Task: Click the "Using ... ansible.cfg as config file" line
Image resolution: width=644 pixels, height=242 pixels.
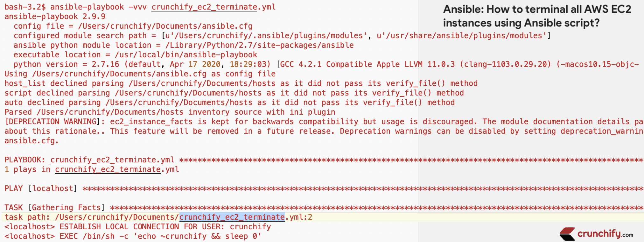Action: pyautogui.click(x=140, y=74)
